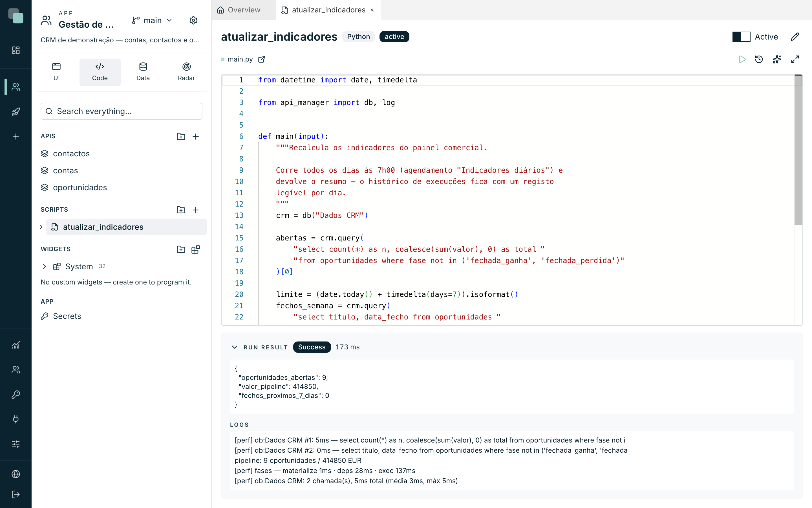Select atualizar_indicadores in scripts list
This screenshot has width=812, height=508.
(x=127, y=227)
